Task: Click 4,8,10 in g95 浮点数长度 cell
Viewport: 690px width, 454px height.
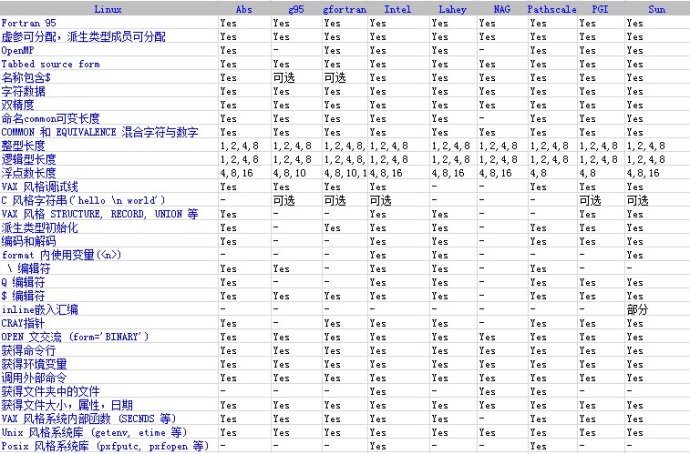Action: click(289, 173)
